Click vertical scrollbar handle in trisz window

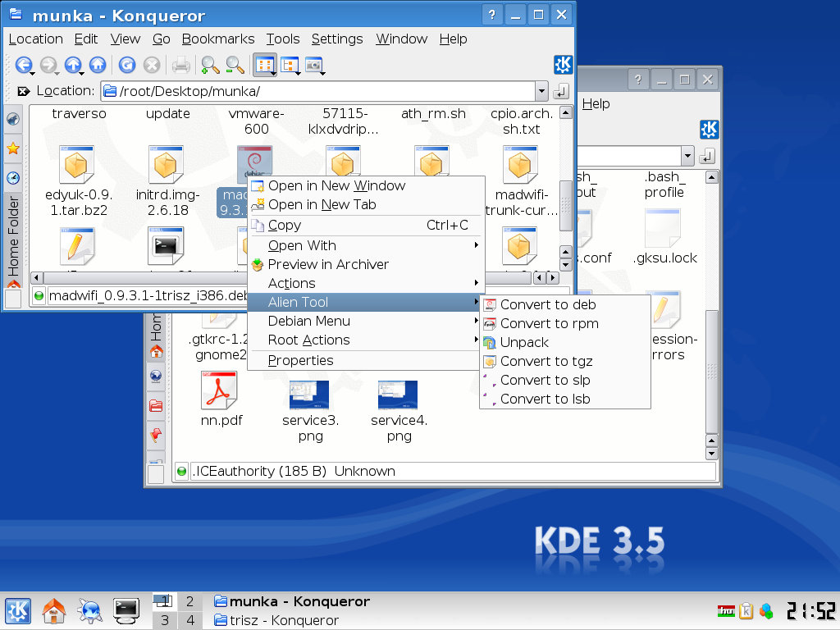coord(711,372)
